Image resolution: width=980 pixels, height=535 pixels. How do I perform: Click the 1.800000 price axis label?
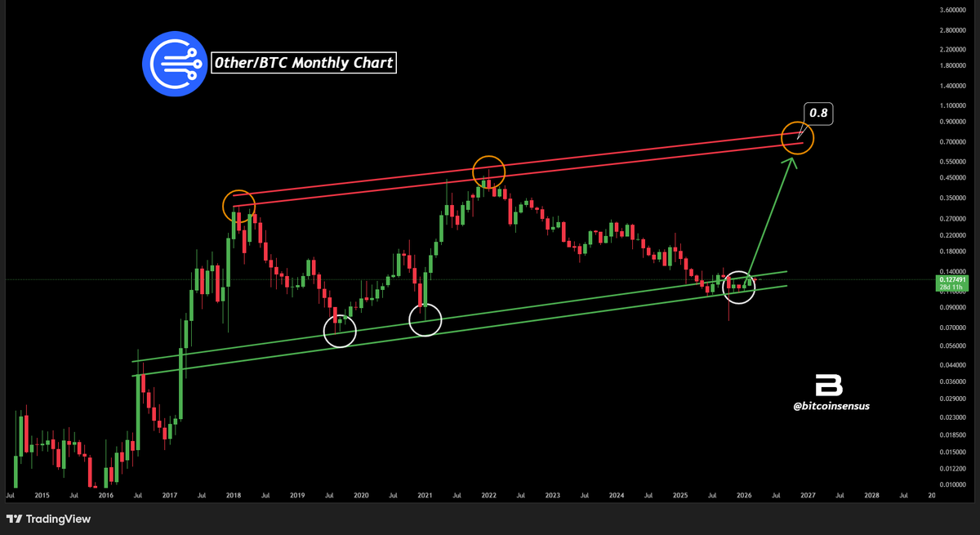(955, 66)
